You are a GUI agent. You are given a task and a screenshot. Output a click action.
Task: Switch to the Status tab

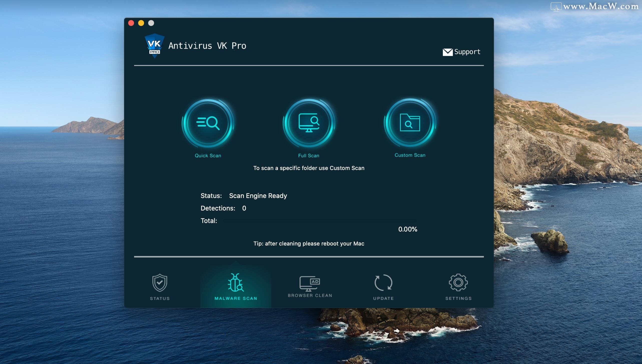(x=160, y=287)
